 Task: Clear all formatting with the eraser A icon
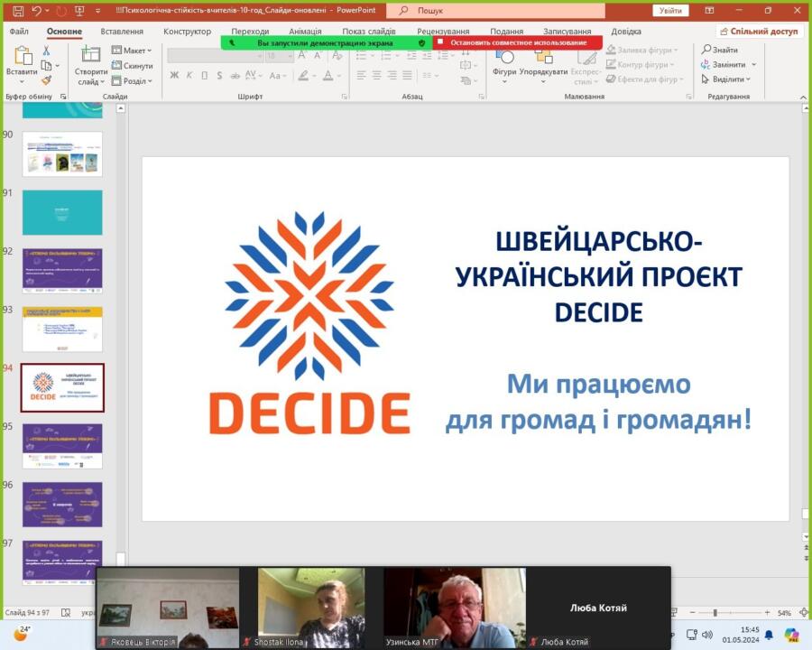pos(337,55)
